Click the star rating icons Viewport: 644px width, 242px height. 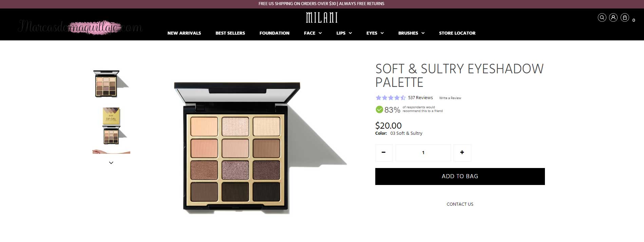coord(391,98)
